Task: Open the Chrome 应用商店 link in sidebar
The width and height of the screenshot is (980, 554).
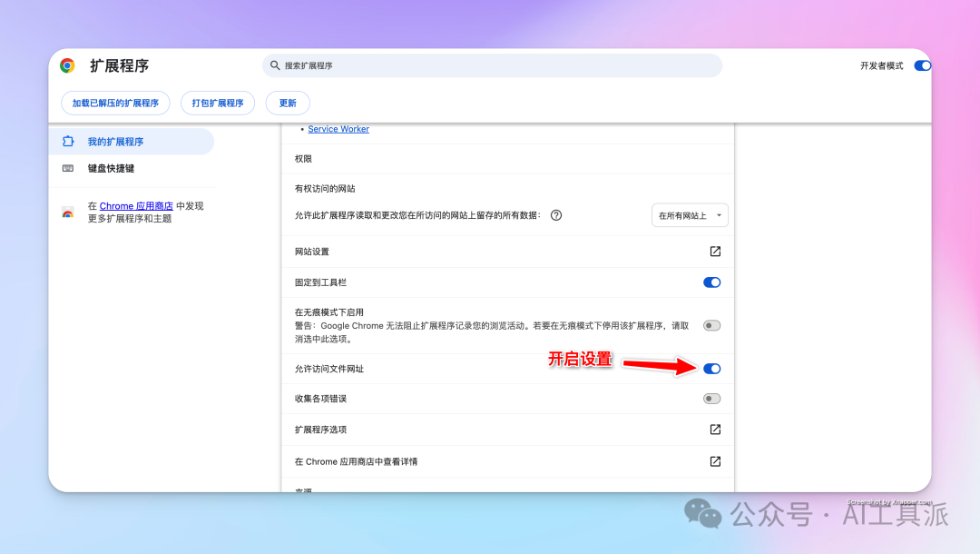Action: [x=136, y=206]
